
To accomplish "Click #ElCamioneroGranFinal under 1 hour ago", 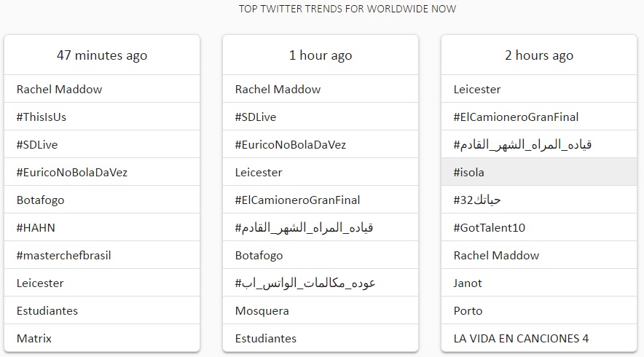I will click(297, 200).
